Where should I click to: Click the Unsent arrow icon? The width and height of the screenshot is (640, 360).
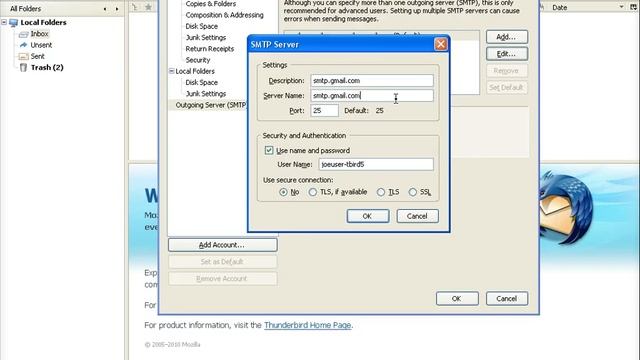(23, 45)
